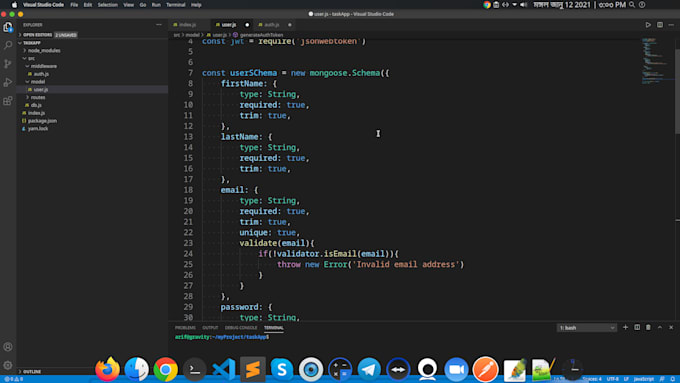
Task: Close the terminal panel
Action: [x=671, y=327]
